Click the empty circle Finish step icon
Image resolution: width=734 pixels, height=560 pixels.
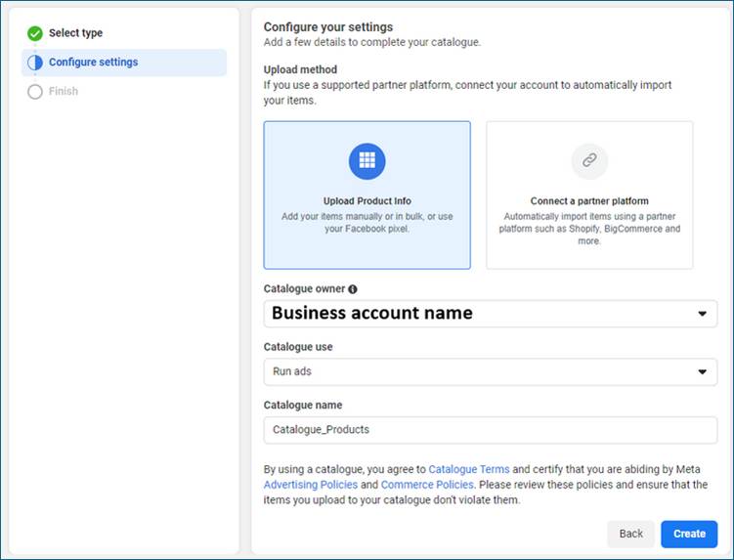tap(35, 92)
